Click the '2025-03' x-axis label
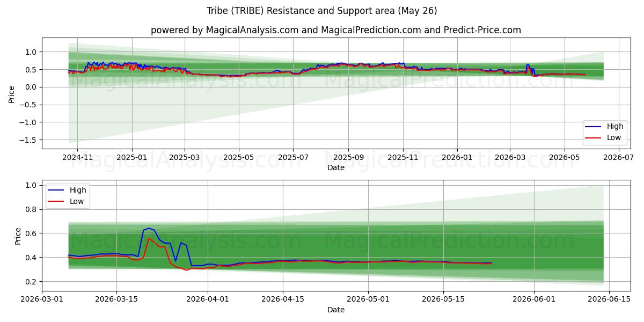 185,158
